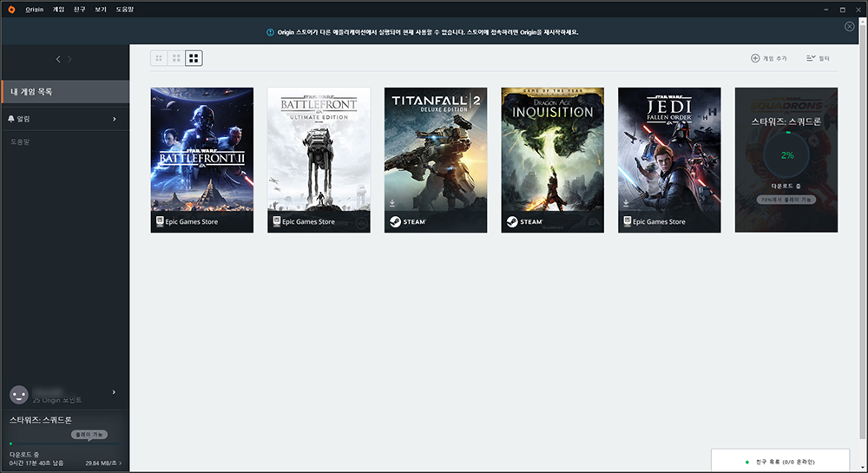Click the user avatar icon

(x=19, y=395)
